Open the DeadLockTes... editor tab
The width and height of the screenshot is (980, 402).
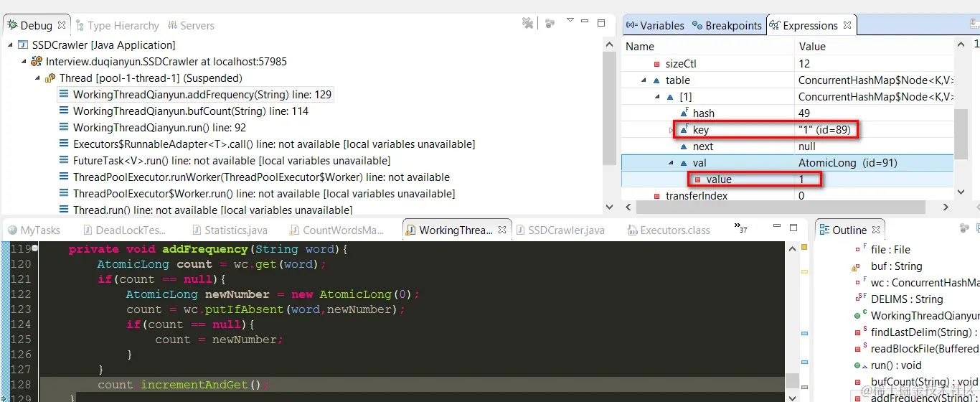tap(125, 230)
